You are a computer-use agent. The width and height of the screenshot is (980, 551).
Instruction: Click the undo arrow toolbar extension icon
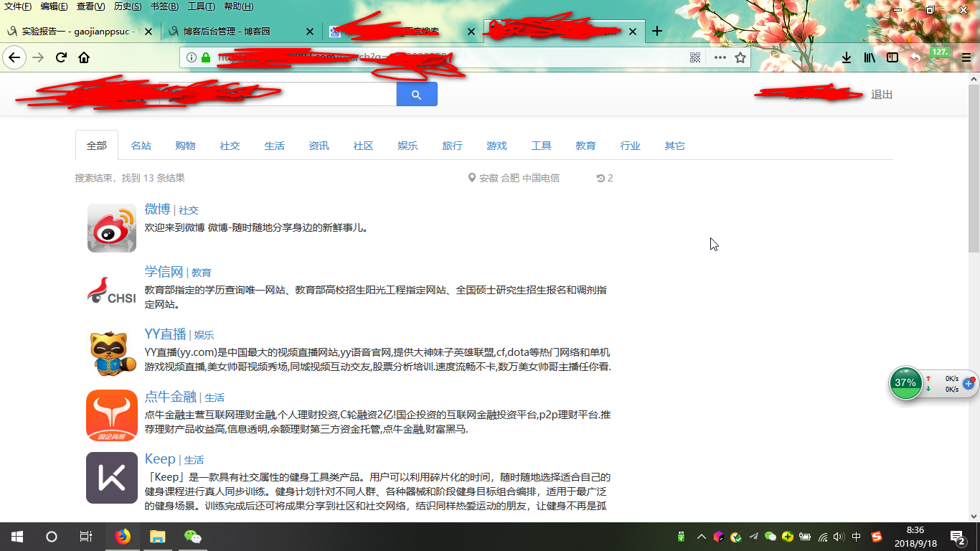pyautogui.click(x=915, y=57)
